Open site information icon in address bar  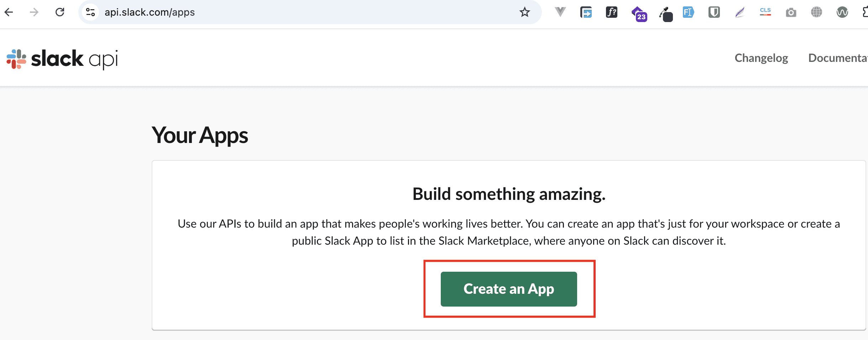coord(90,12)
